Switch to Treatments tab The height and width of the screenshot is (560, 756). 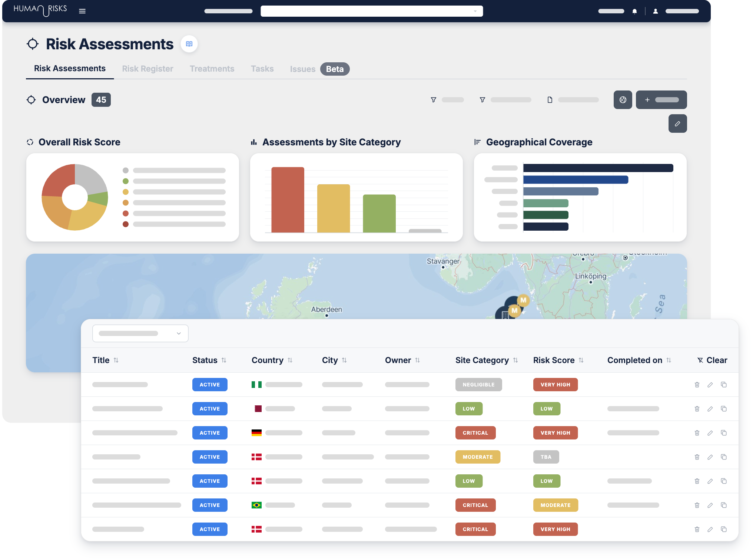click(212, 69)
